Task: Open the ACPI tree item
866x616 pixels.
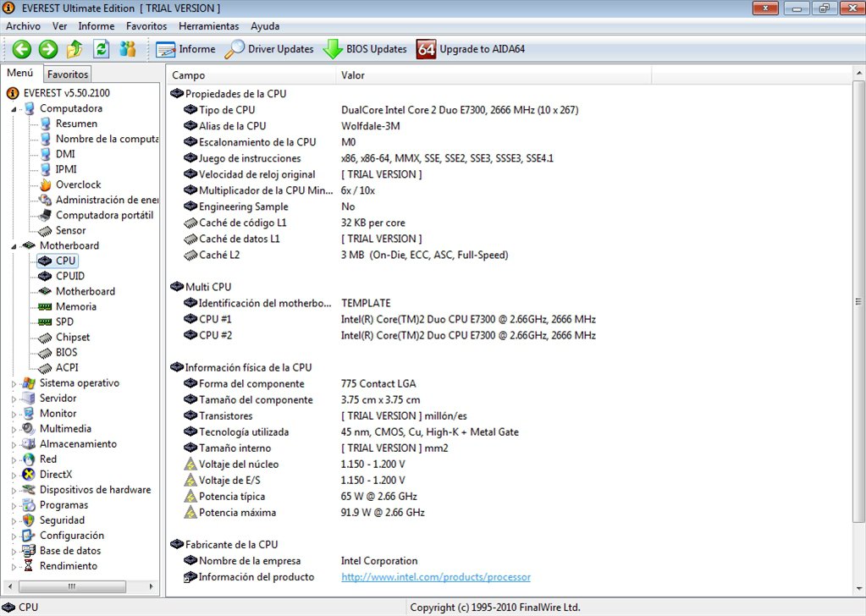Action: click(x=67, y=367)
